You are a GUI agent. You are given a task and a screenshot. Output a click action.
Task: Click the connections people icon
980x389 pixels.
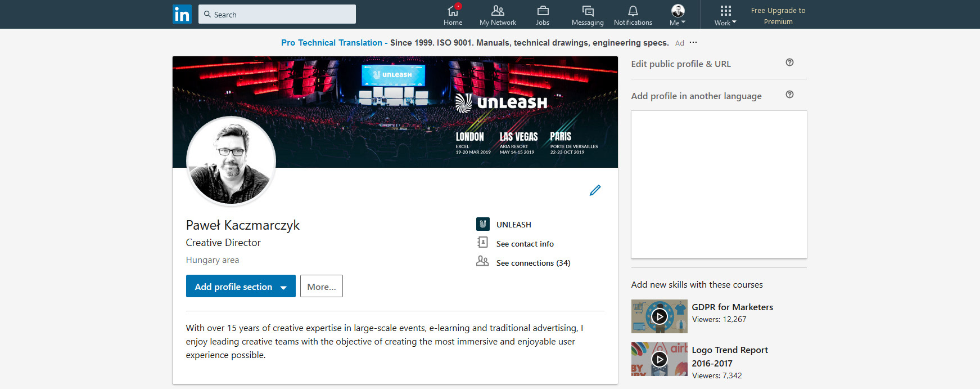(482, 261)
